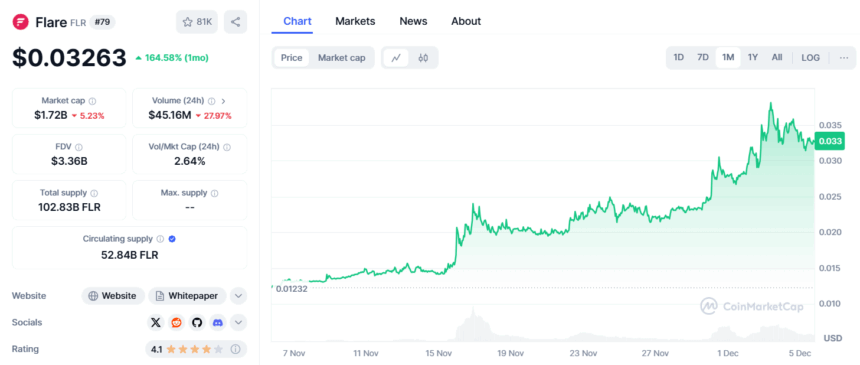This screenshot has height=365, width=860.
Task: Click the 23 Nov date axis label
Action: (582, 353)
